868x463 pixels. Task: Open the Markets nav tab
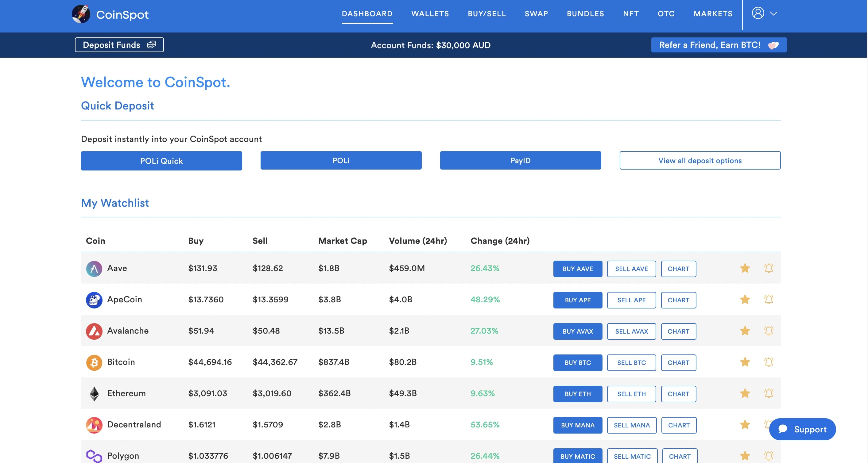coord(713,14)
